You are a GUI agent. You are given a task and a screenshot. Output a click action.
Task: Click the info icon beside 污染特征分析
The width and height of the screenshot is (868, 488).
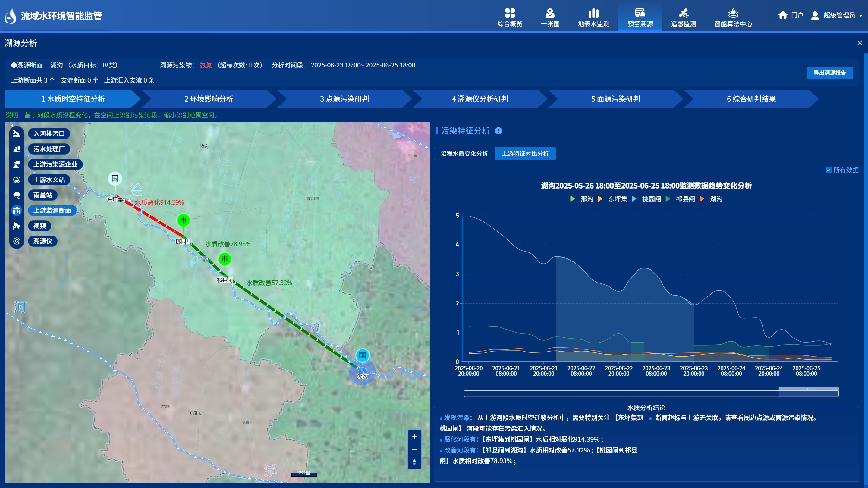(x=498, y=131)
